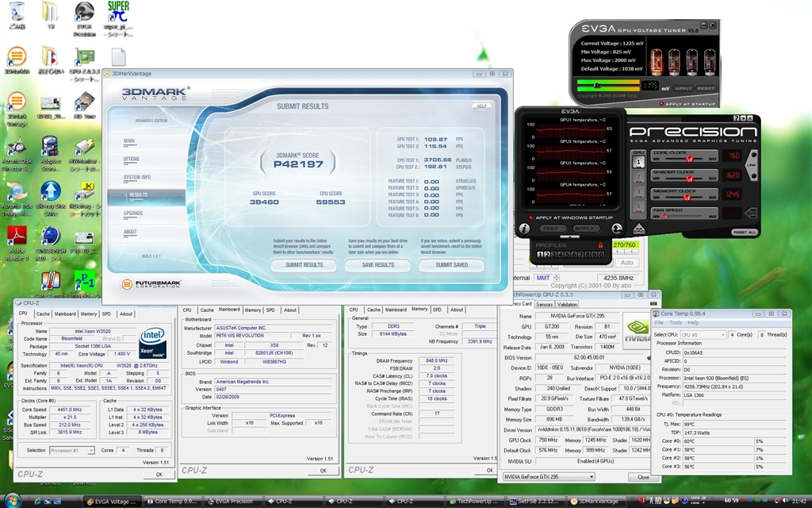
Task: Launch CINEBENCH R10 desktop shortcut
Action: tap(50, 237)
